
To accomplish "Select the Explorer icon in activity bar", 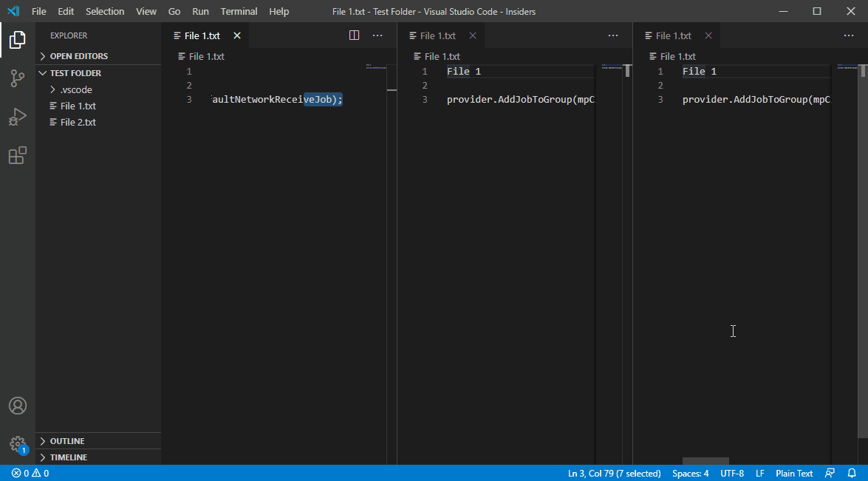I will pyautogui.click(x=17, y=41).
